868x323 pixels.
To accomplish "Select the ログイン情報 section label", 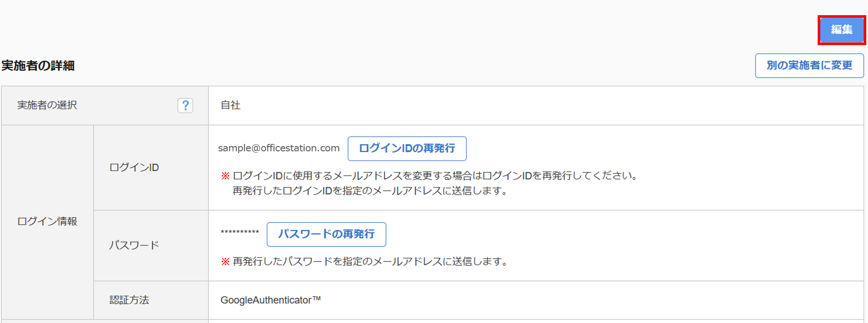I will pyautogui.click(x=47, y=222).
